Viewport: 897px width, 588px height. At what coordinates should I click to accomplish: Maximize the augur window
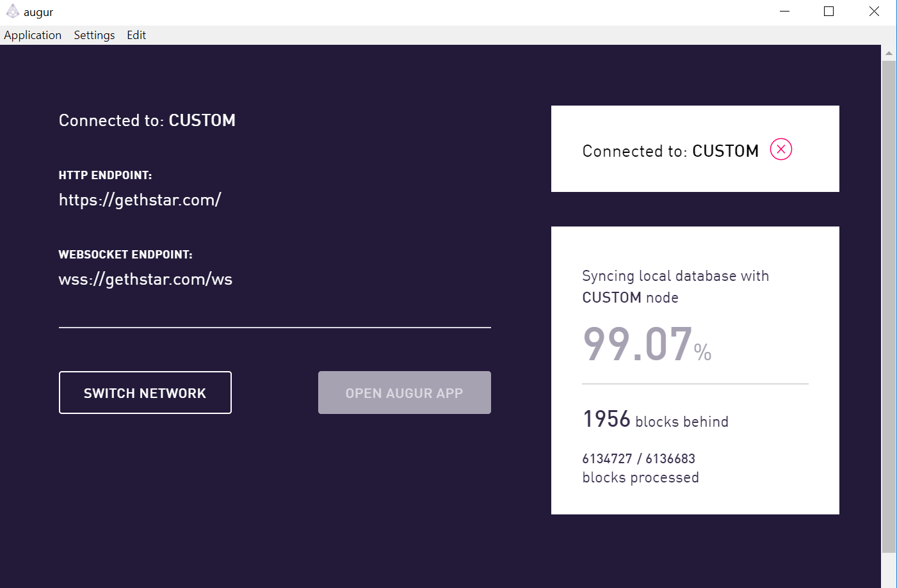tap(828, 12)
